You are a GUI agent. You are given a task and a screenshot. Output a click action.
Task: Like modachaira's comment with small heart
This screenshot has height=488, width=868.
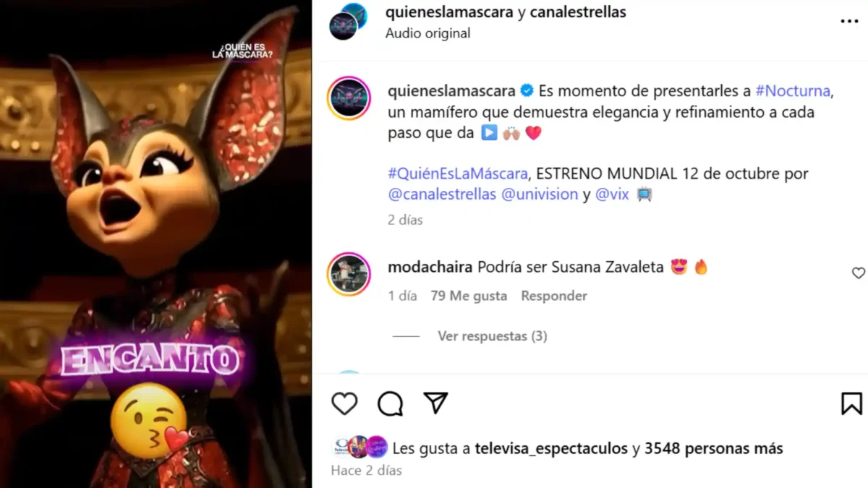coord(858,273)
